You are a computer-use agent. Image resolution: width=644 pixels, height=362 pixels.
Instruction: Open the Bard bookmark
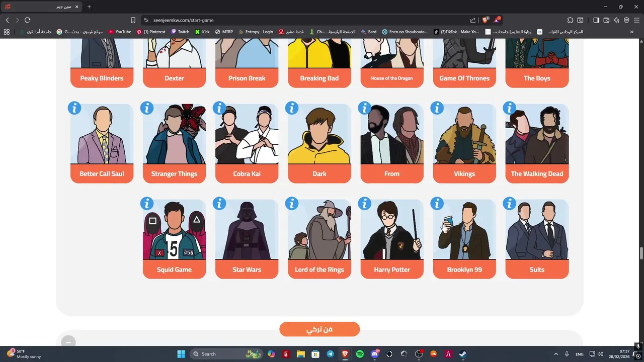[368, 32]
